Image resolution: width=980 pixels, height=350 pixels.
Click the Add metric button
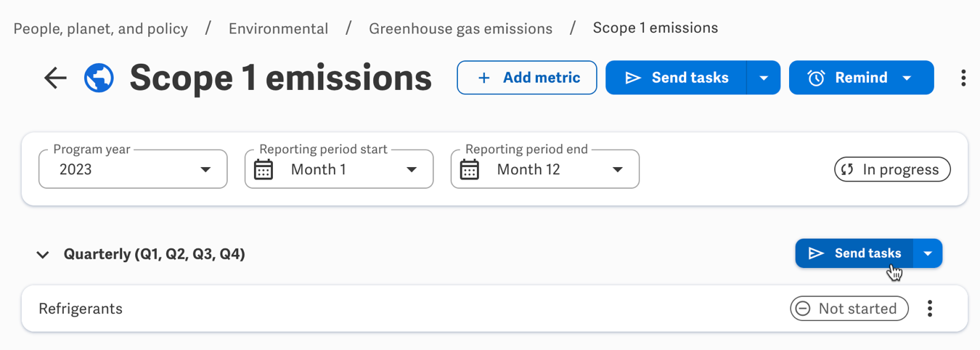tap(527, 78)
